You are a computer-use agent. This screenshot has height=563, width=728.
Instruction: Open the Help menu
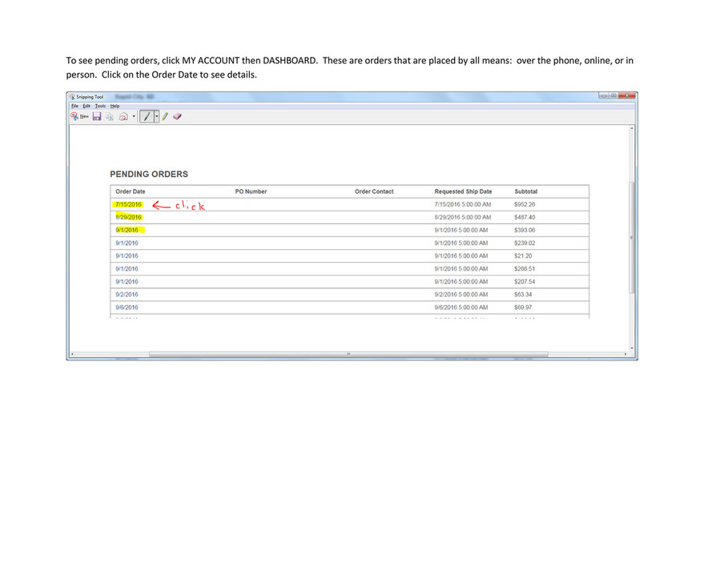[x=115, y=106]
